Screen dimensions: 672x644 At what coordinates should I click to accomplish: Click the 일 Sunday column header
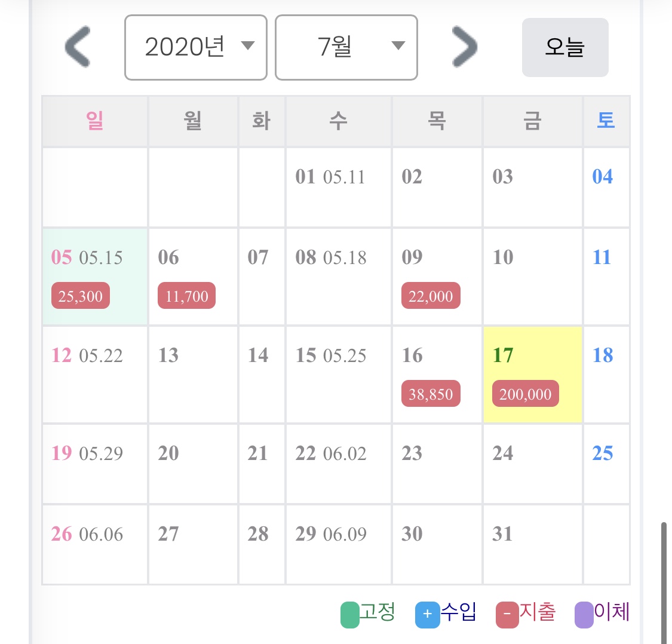pyautogui.click(x=95, y=121)
